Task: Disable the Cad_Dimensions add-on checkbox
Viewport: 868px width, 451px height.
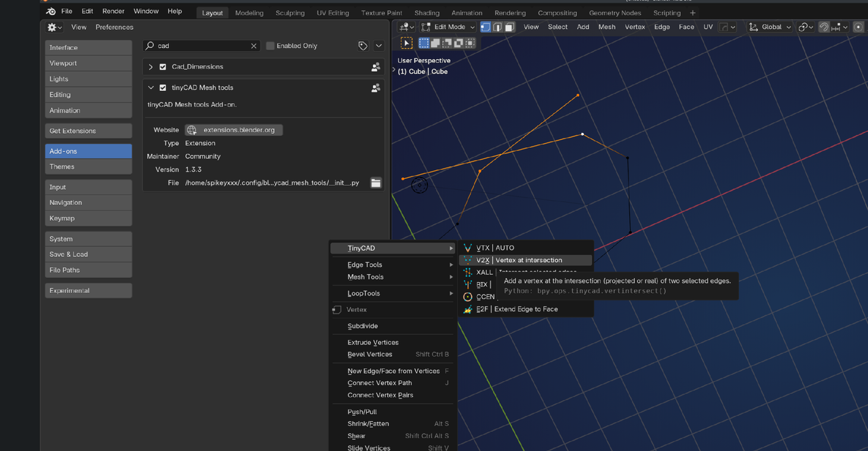Action: (163, 67)
